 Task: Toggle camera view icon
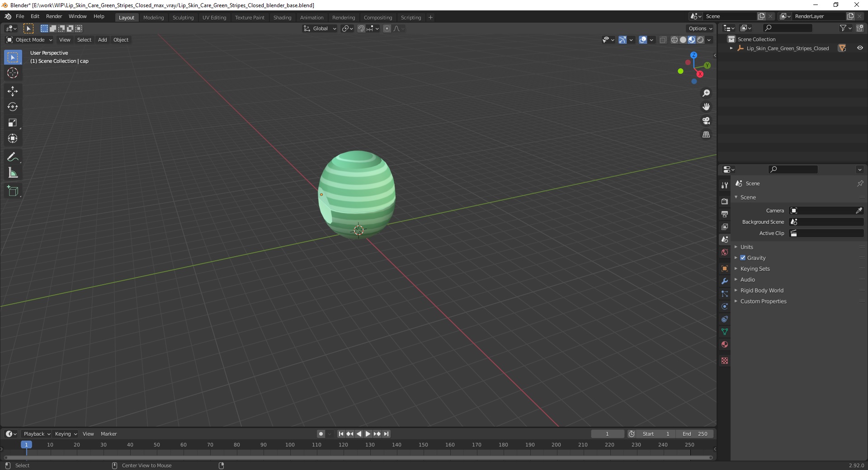(x=706, y=121)
